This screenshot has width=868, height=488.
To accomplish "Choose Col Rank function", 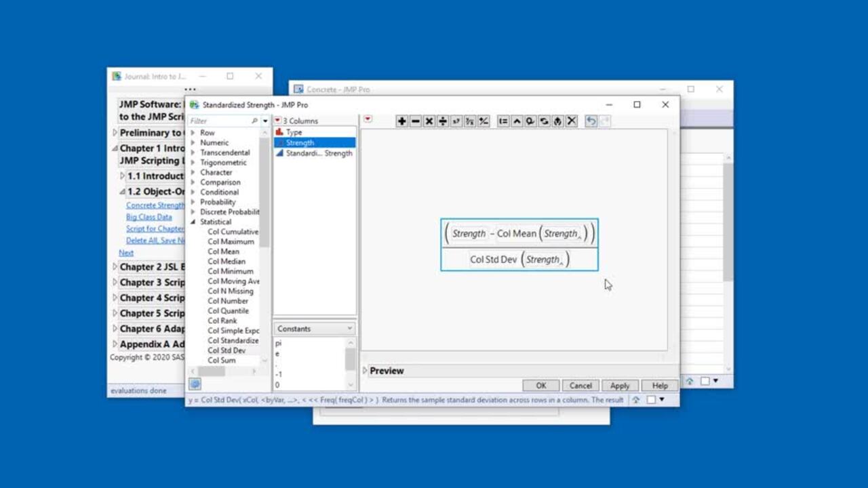I will (222, 321).
